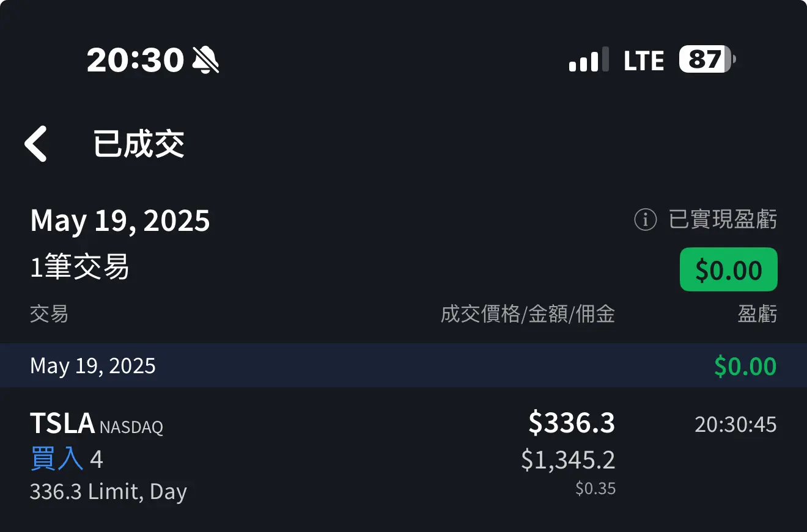The image size is (807, 532).
Task: Go back using the left chevron arrow
Action: click(x=35, y=144)
